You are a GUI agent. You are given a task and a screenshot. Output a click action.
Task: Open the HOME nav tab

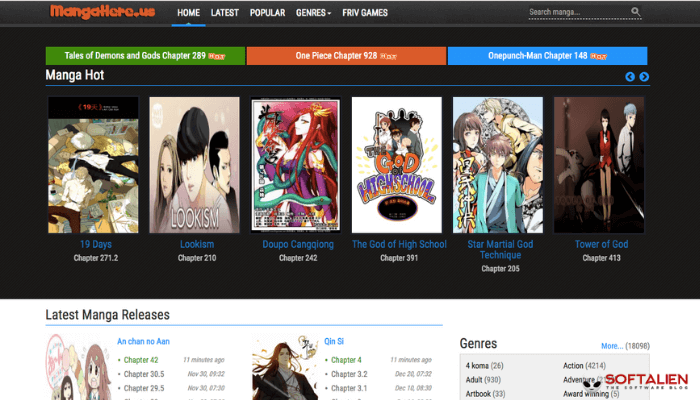[x=188, y=13]
